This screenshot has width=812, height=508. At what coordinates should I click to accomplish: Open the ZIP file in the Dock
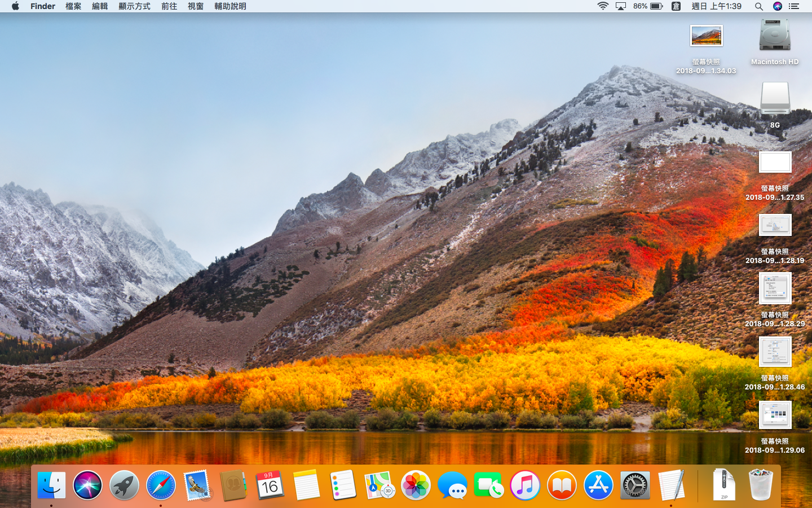pos(724,485)
